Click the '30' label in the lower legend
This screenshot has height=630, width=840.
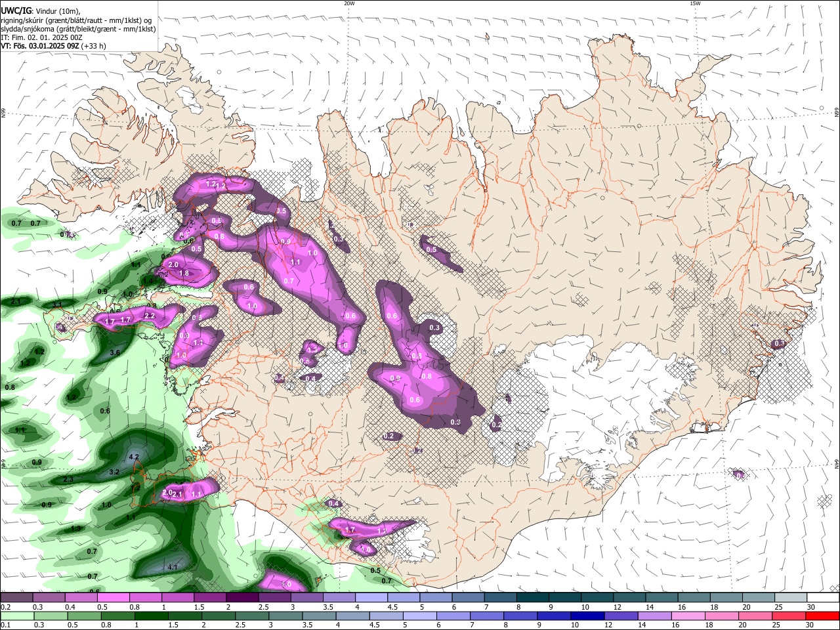pos(811,625)
